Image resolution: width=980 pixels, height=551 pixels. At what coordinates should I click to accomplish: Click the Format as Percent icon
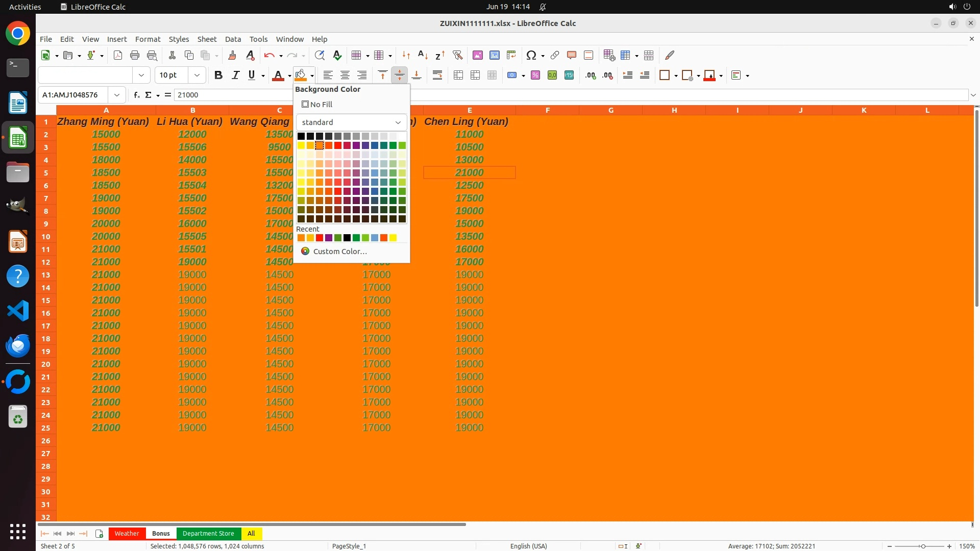(535, 76)
